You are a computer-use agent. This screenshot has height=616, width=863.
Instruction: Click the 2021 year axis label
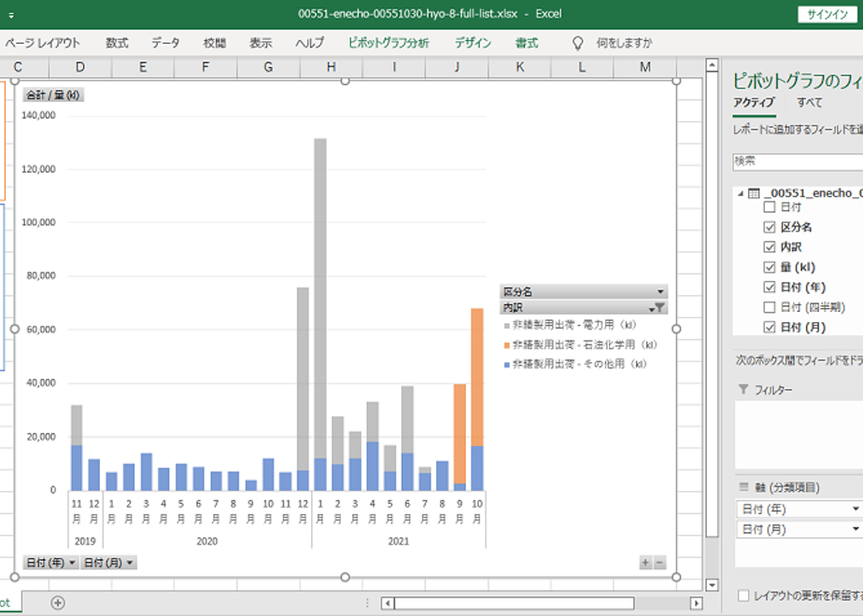coord(399,541)
